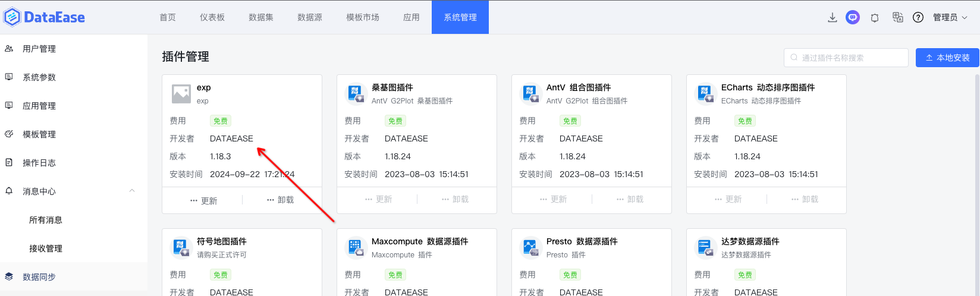980x296 pixels.
Task: Open the 模板市场 tab
Action: coord(363,17)
